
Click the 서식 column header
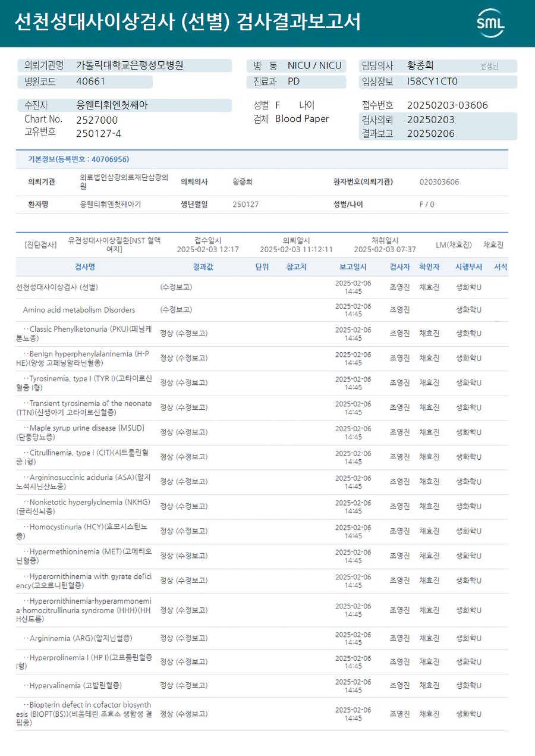pyautogui.click(x=501, y=267)
